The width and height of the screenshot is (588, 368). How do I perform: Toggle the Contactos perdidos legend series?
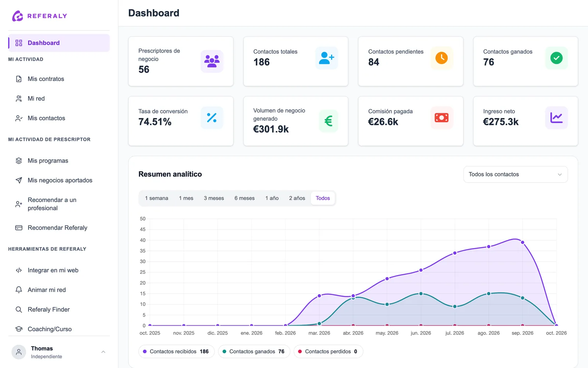(328, 351)
